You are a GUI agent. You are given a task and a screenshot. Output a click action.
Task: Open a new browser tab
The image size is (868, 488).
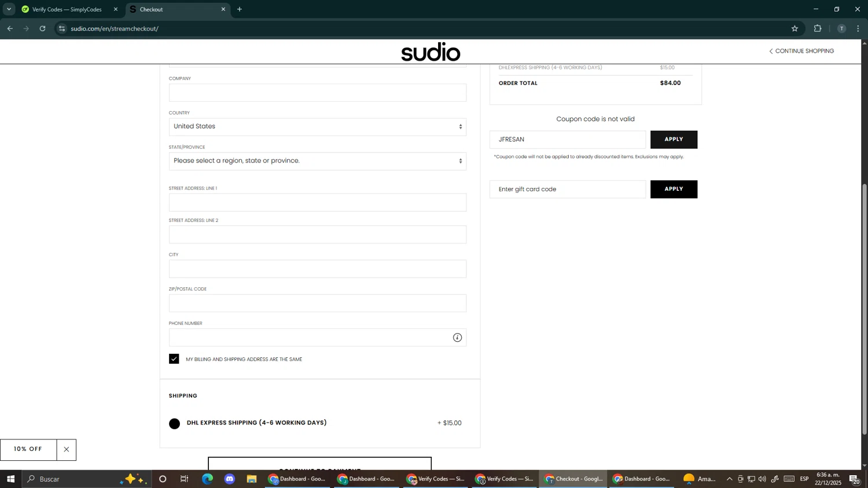coord(240,9)
